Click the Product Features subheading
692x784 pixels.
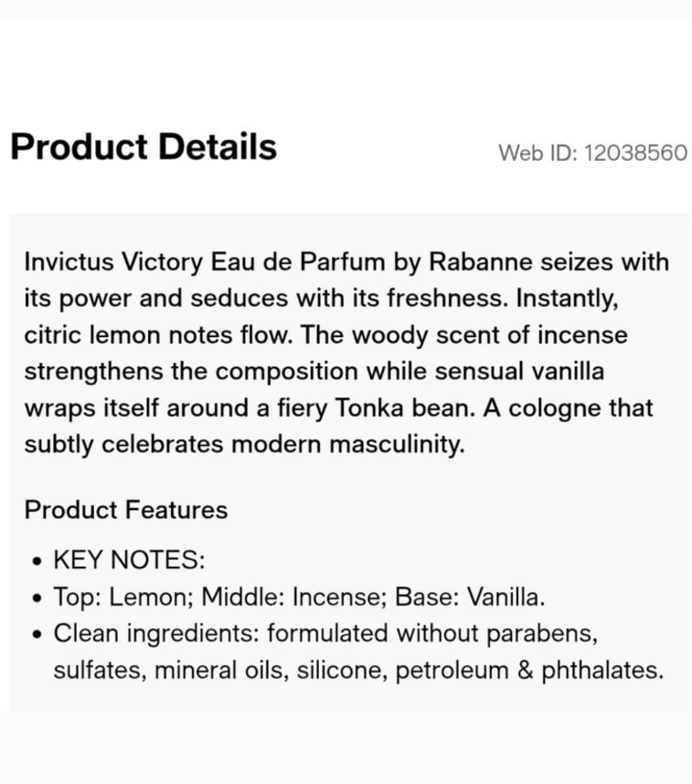pyautogui.click(x=126, y=510)
